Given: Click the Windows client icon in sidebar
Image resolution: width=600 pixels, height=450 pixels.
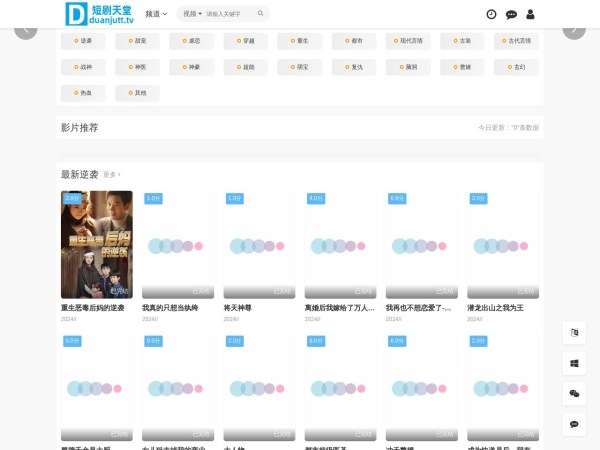Looking at the screenshot, I should 574,364.
